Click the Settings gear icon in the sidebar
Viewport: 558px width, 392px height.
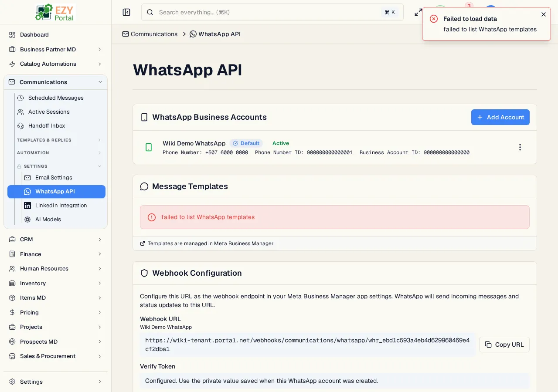(12, 382)
